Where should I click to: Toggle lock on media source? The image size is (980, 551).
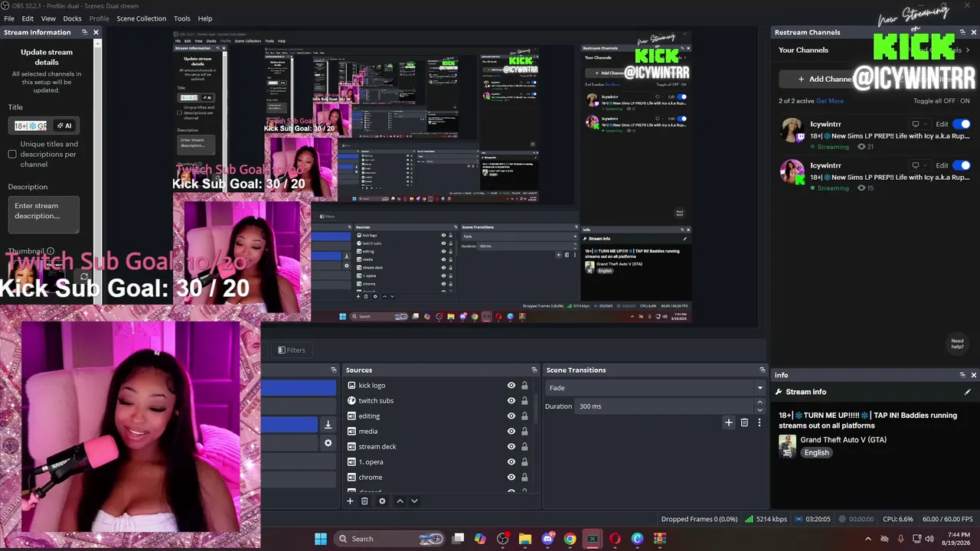(524, 432)
